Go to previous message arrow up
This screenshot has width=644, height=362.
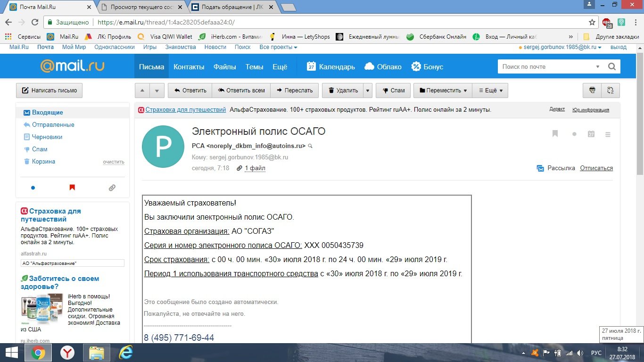pyautogui.click(x=143, y=90)
